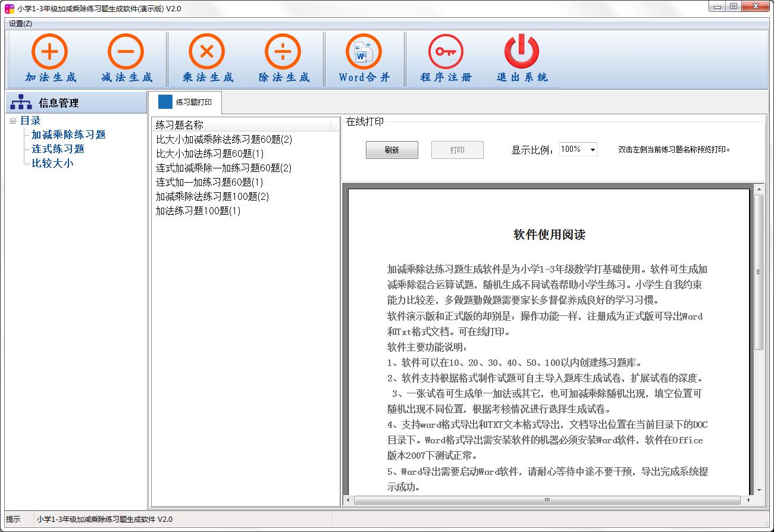
Task: Click the 加法生成 plus icon
Action: point(50,52)
